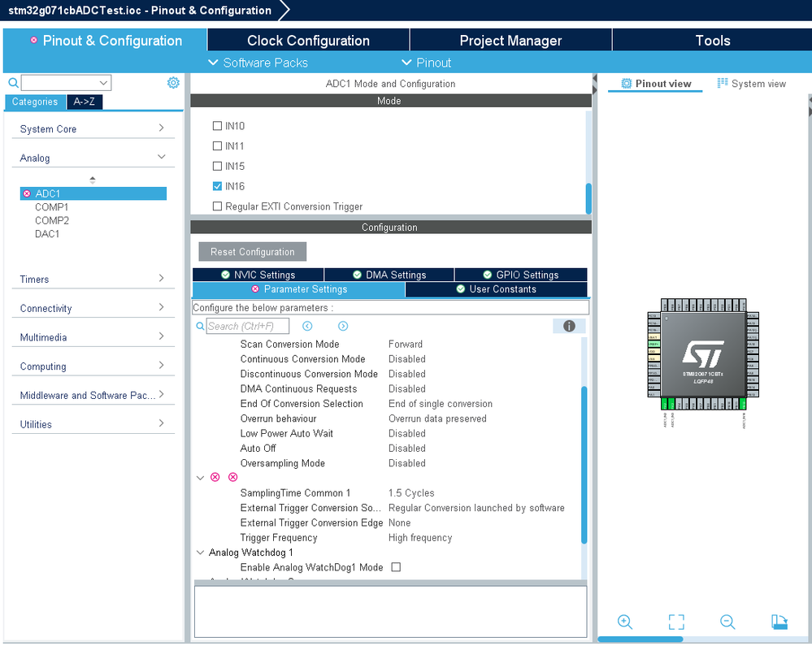
Task: Focus the parameter Search (Ctrl+F) field
Action: click(248, 326)
